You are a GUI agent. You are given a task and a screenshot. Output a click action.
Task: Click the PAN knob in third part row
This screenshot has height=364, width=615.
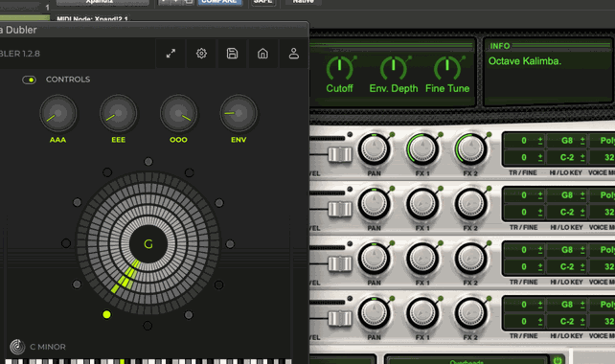point(374,259)
